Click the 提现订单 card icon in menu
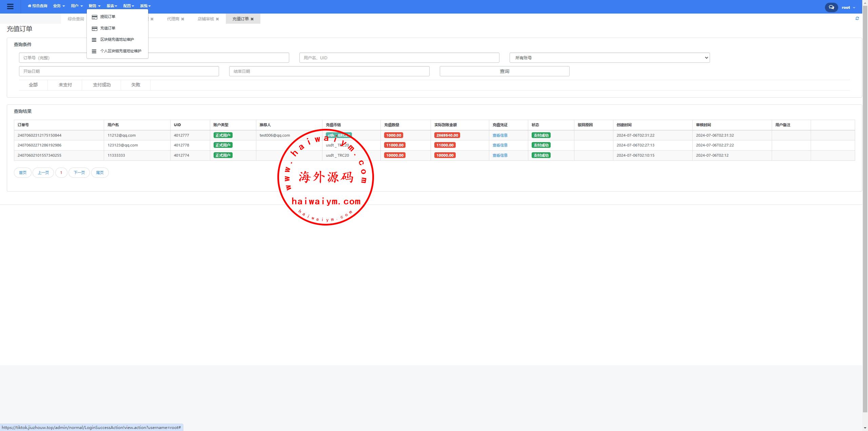 (x=95, y=17)
